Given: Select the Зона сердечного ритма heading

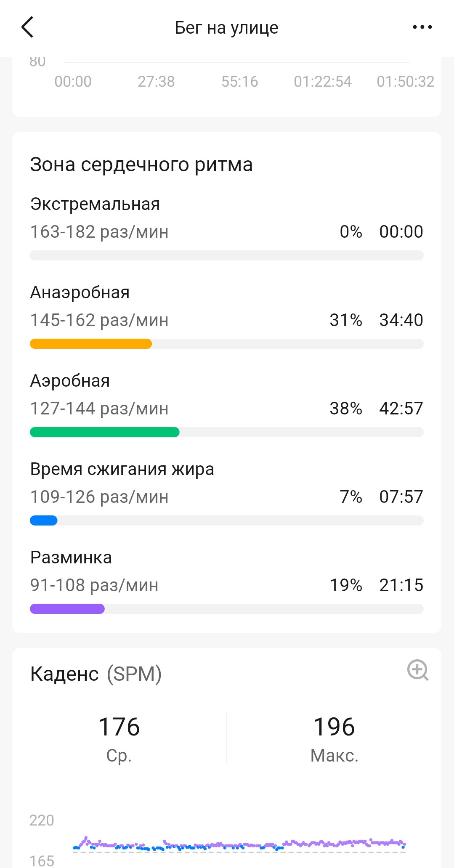Looking at the screenshot, I should pos(141,165).
